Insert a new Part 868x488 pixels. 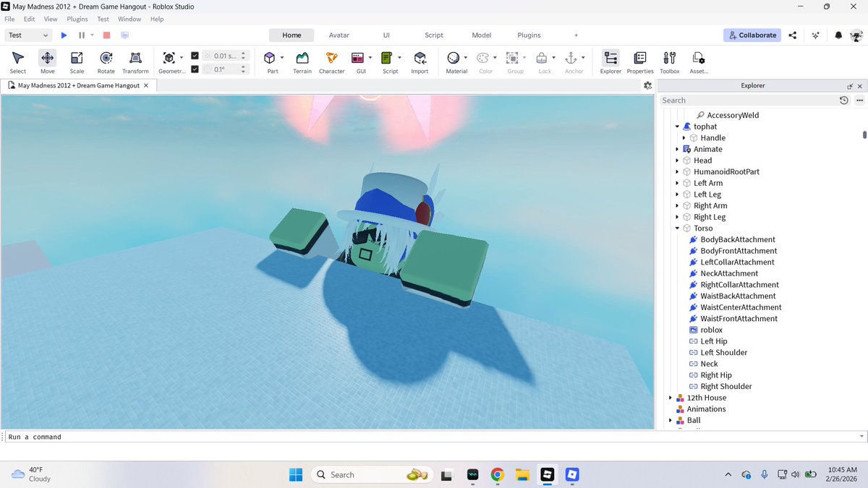(270, 59)
